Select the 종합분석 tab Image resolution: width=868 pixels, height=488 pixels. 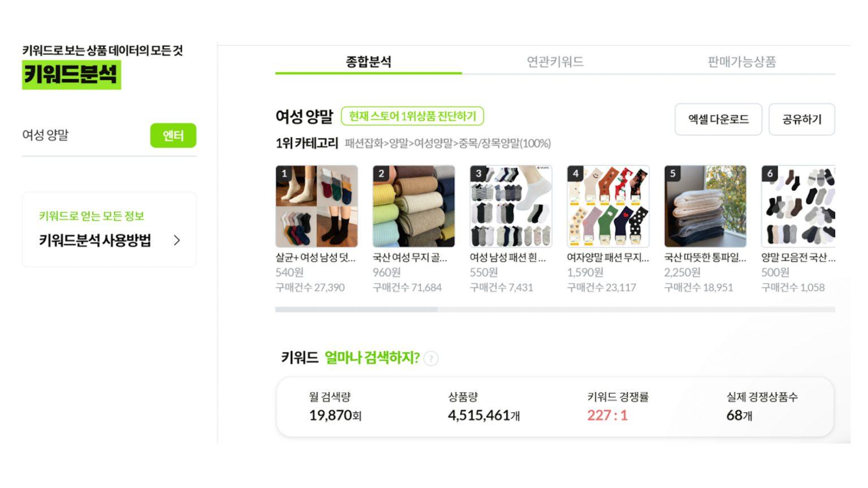(x=368, y=62)
